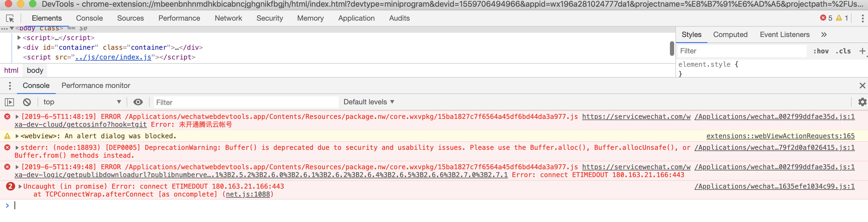Toggle the .cls class editor button

pos(843,51)
